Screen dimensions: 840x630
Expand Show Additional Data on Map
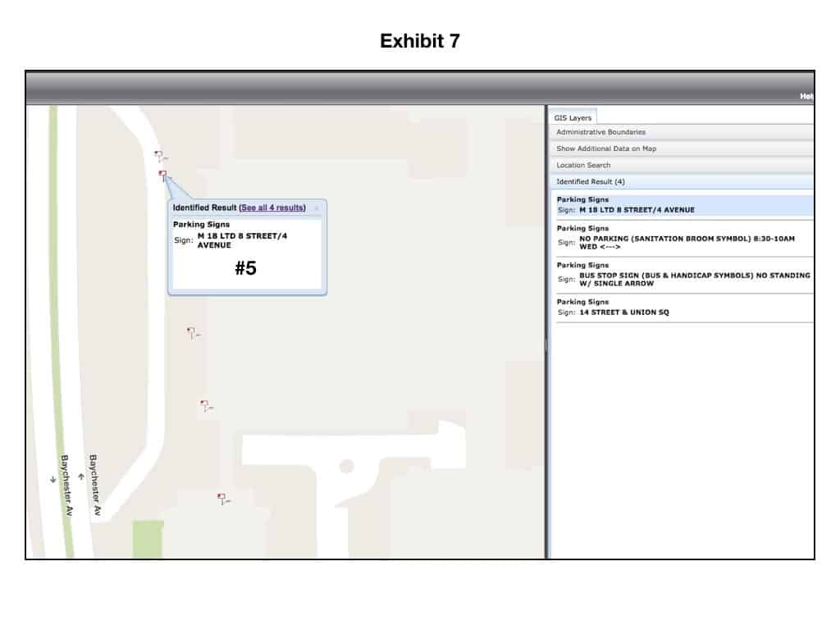point(606,148)
